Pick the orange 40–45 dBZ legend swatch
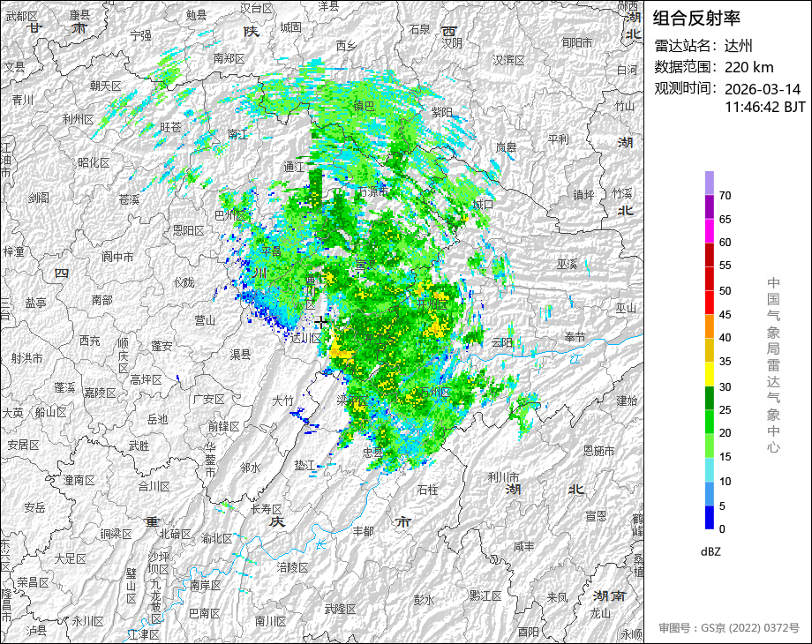Screen dimensions: 812x644 710,326
